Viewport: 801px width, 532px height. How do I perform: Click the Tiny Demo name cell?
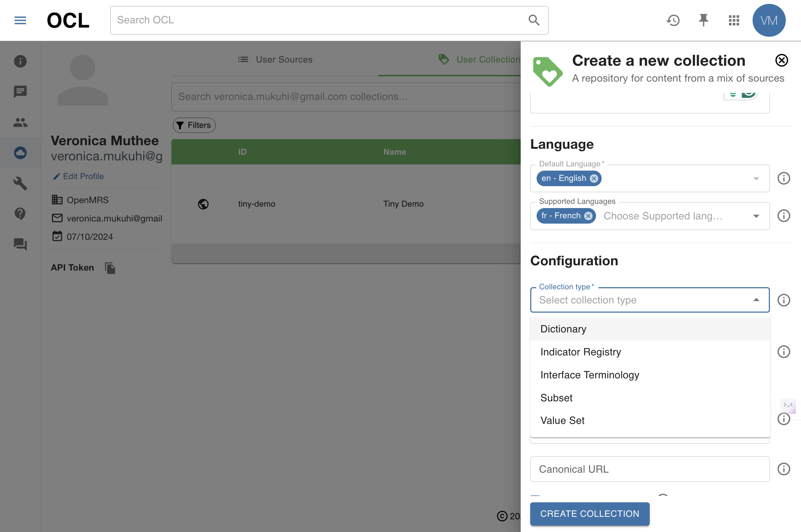(x=403, y=204)
